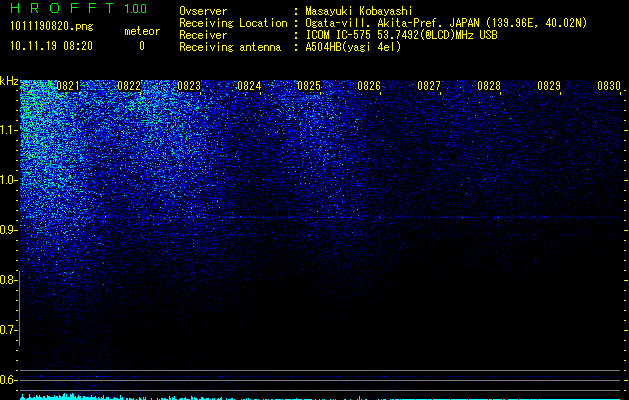629x400 pixels.
Task: Select the ICOM IC-575 53.7492 MHz USB text
Action: [401, 35]
